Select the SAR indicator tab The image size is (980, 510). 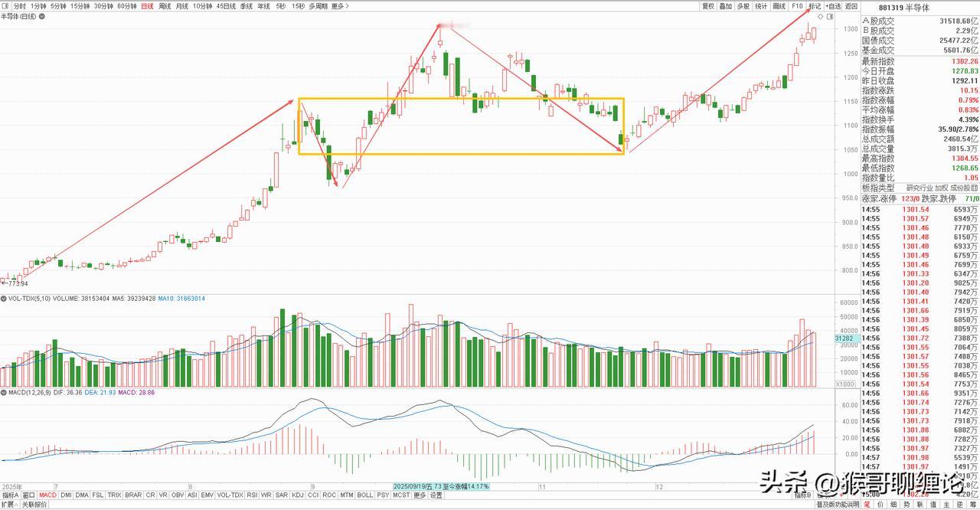click(x=282, y=495)
